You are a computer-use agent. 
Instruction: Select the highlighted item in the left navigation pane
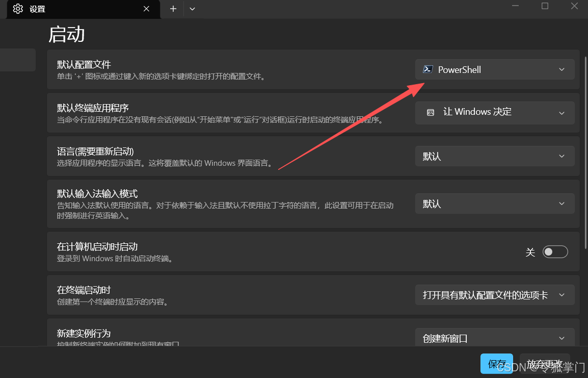coord(18,60)
